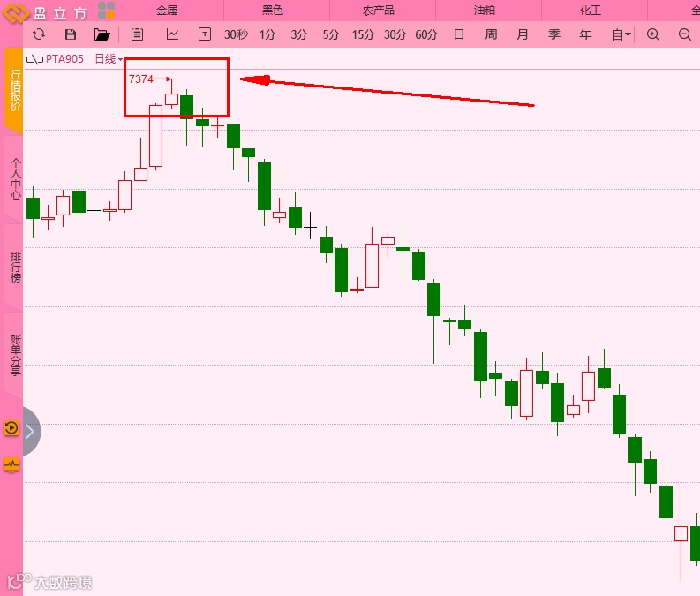The image size is (700, 596).
Task: Select the 月 monthly timeframe
Action: 523,34
